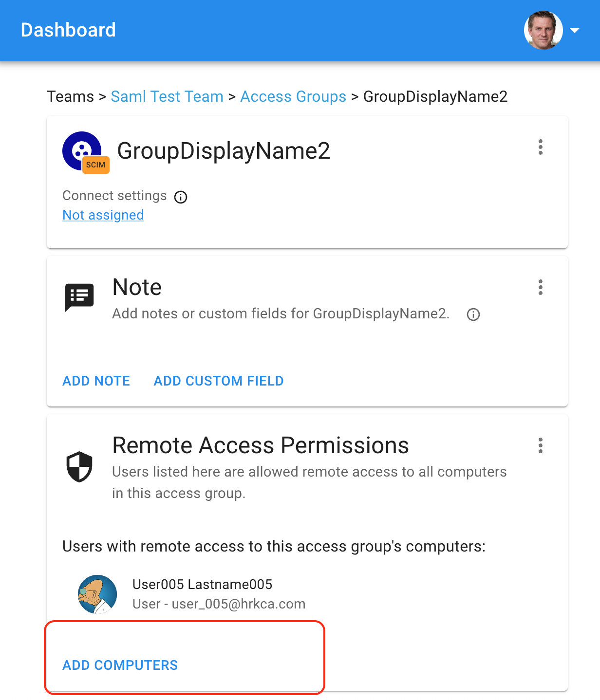600x700 pixels.
Task: Open the Not assigned connect settings link
Action: [103, 215]
